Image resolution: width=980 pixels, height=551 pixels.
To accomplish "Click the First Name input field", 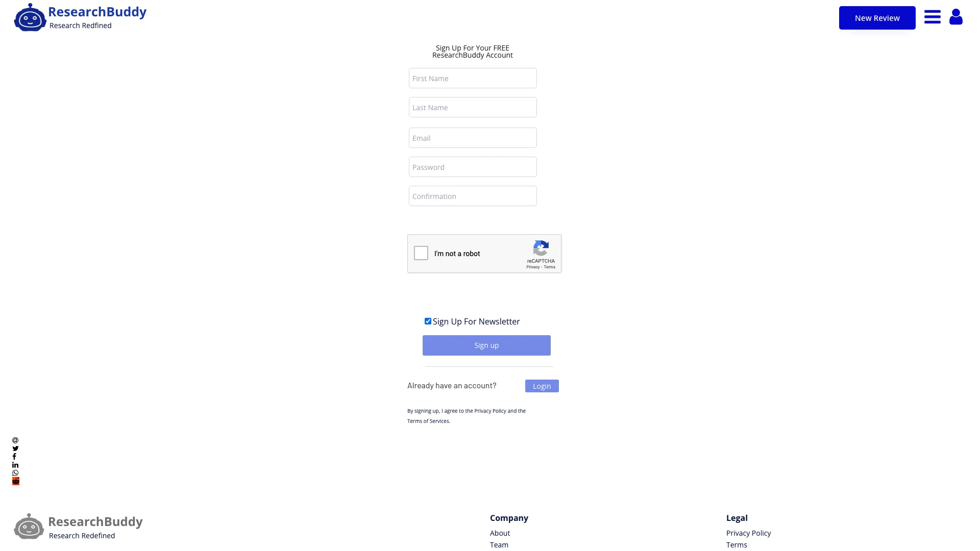I will click(472, 78).
